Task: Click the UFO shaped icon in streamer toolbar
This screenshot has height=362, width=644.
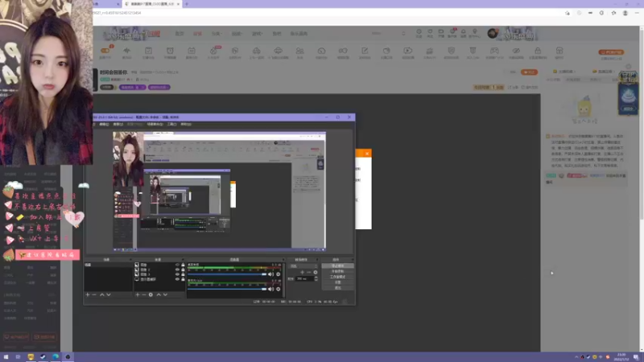Action: pos(278,51)
